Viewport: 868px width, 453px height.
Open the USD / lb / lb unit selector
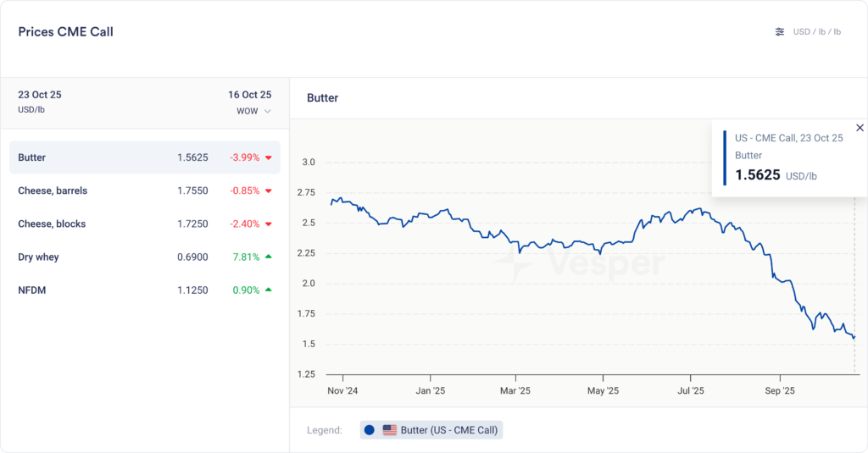[x=816, y=32]
